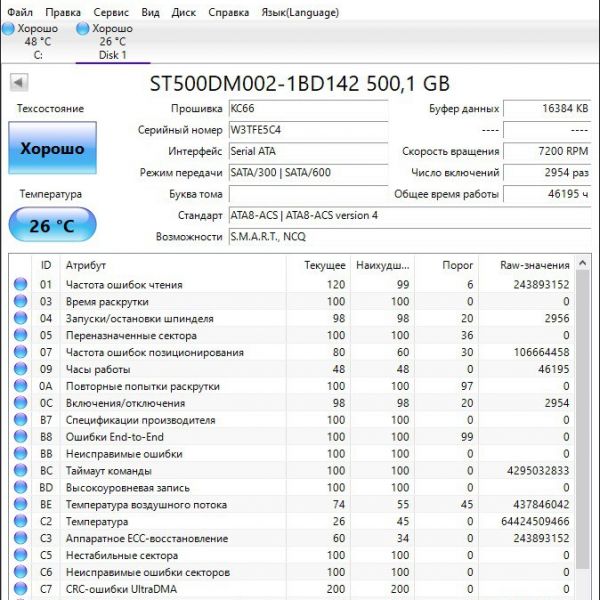The height and width of the screenshot is (600, 600).
Task: Open the Сервис menu
Action: pos(111,12)
